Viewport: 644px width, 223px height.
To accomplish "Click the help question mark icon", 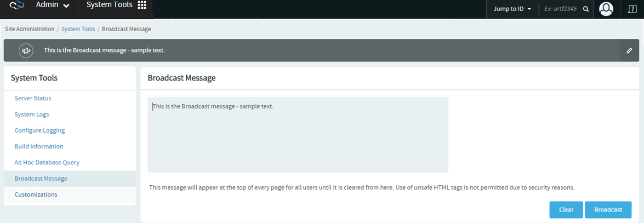I will (632, 9).
